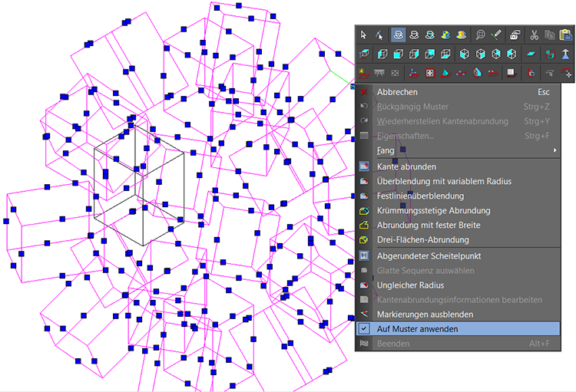The image size is (576, 392).
Task: Click the clipboard paste icon
Action: coord(565,35)
